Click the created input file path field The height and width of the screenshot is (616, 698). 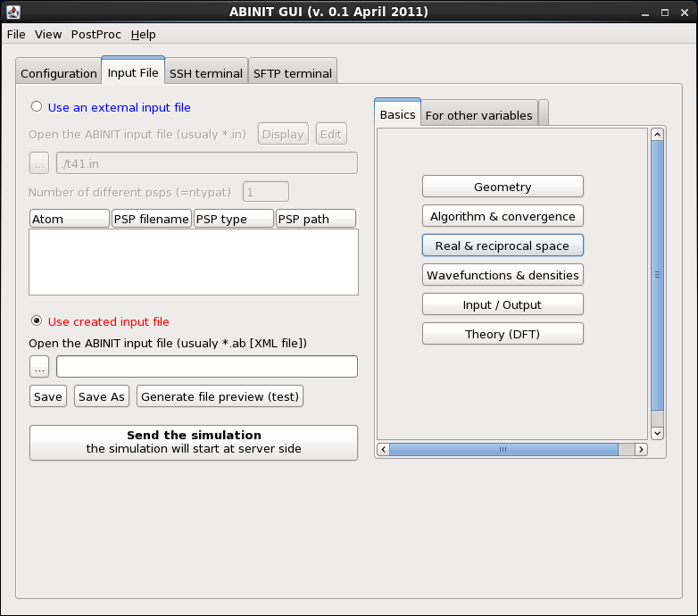(207, 366)
